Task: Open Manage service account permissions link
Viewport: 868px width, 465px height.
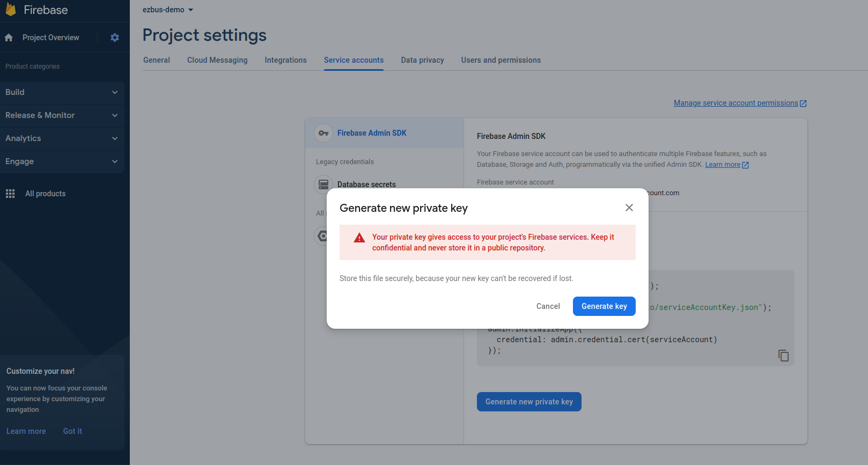Action: [735, 103]
